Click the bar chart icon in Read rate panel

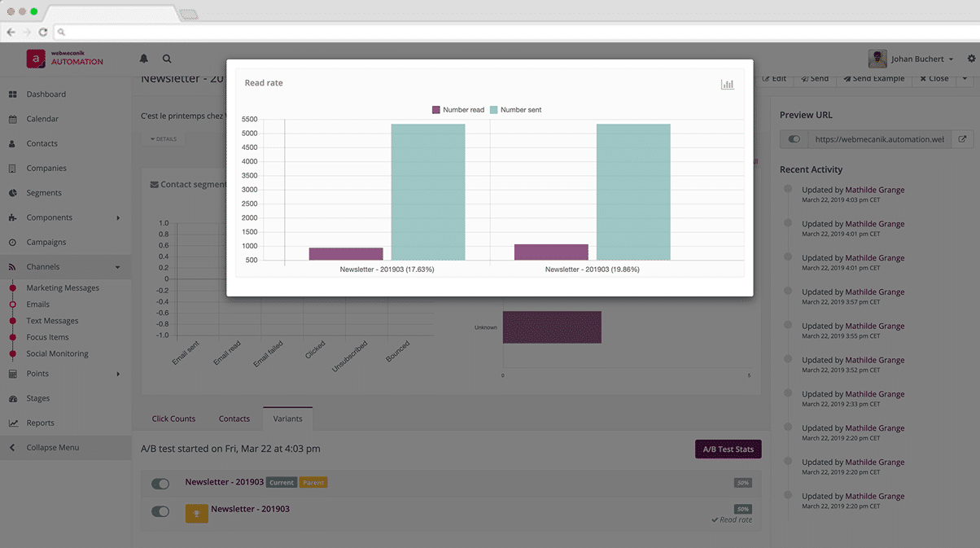tap(727, 85)
